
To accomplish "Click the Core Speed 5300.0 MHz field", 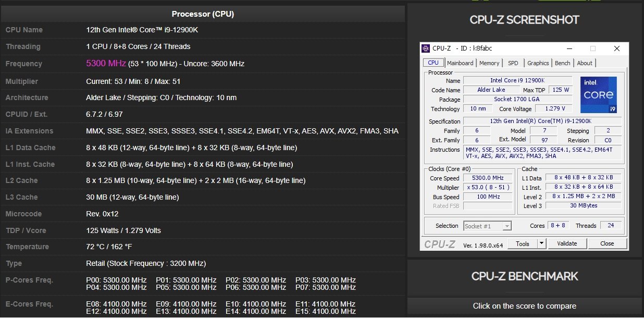I will pos(488,178).
